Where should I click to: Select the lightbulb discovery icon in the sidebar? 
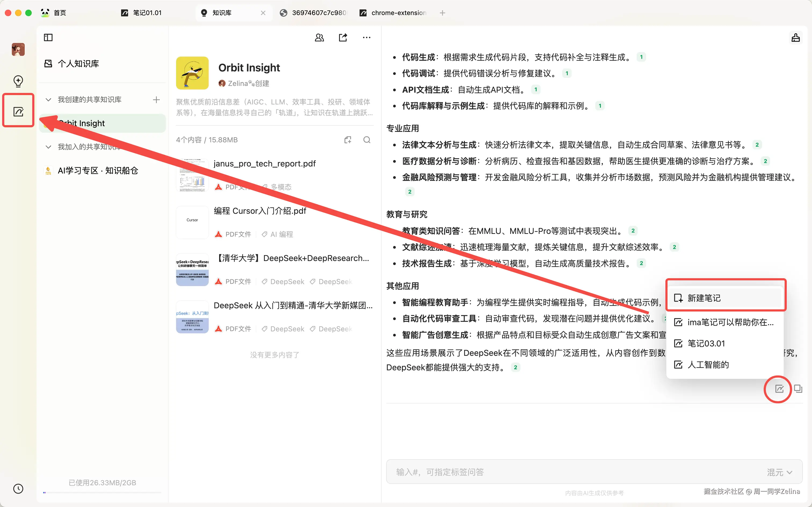pyautogui.click(x=18, y=81)
